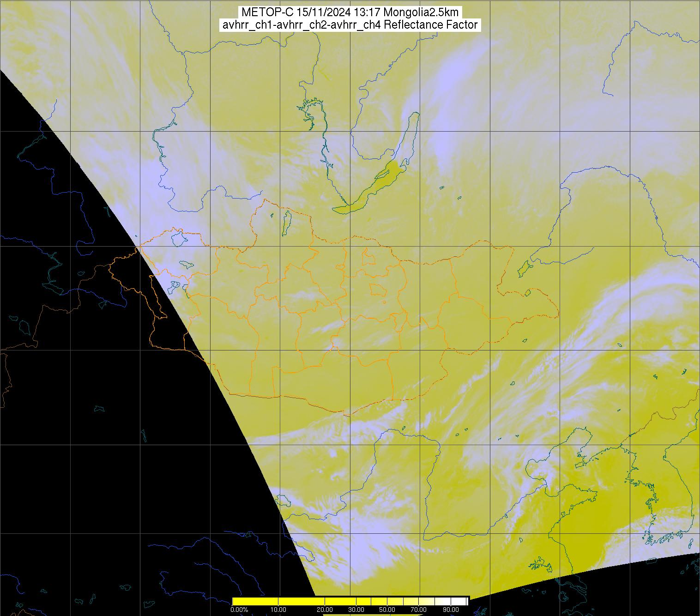Click the avhrr channel Reflectance Factor subtitle

coord(350,25)
